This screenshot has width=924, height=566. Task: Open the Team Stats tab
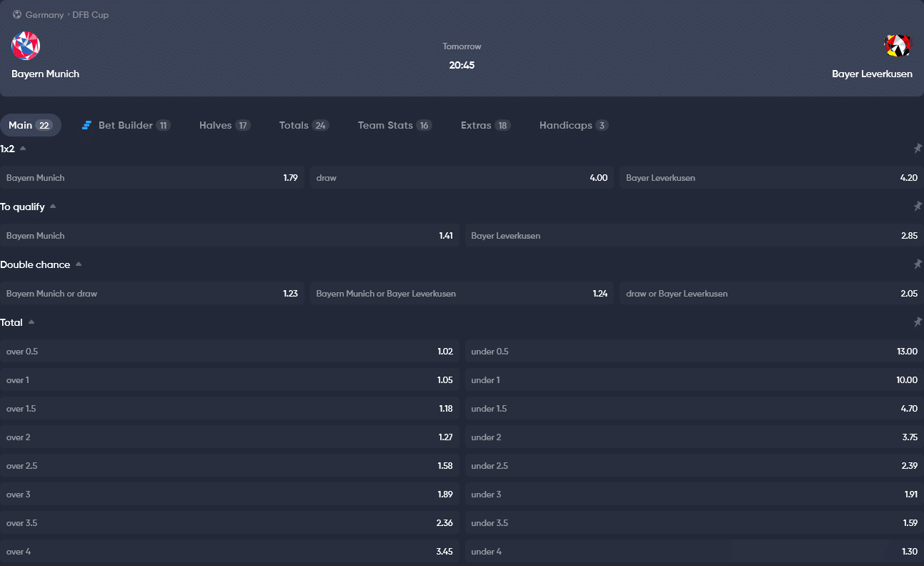pyautogui.click(x=394, y=125)
